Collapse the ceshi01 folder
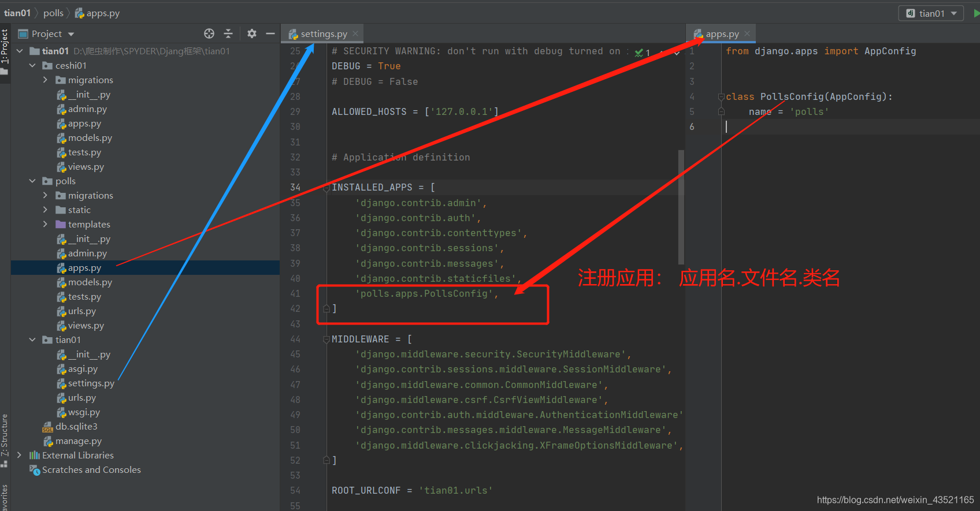 32,66
